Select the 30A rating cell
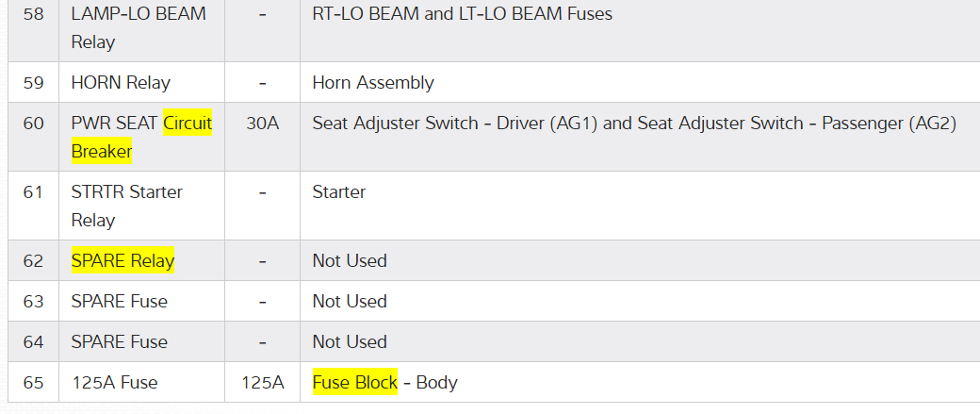Image resolution: width=980 pixels, height=414 pixels. (262, 124)
